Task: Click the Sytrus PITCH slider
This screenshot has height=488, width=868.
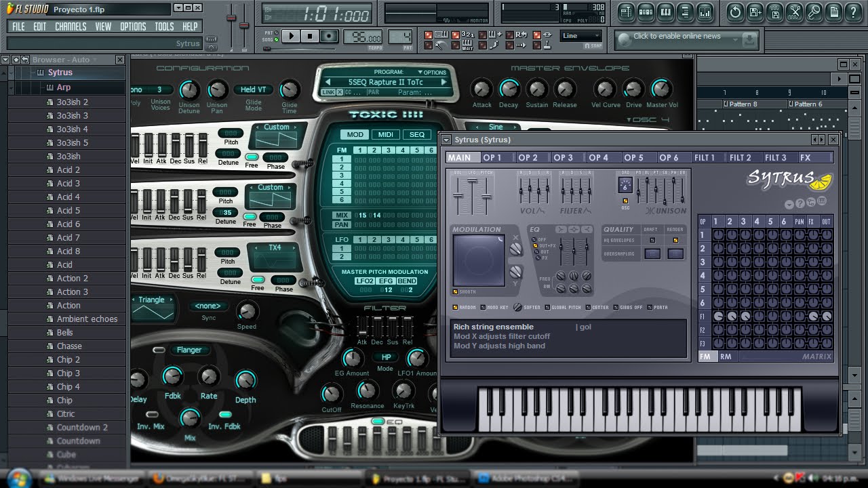Action: click(x=486, y=197)
